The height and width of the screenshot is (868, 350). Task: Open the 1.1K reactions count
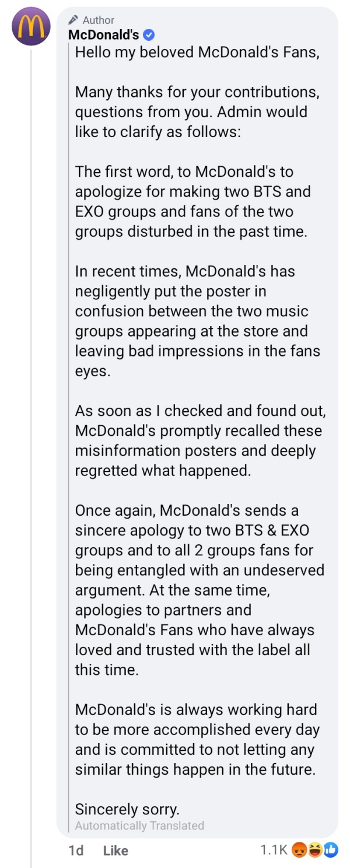point(273,850)
